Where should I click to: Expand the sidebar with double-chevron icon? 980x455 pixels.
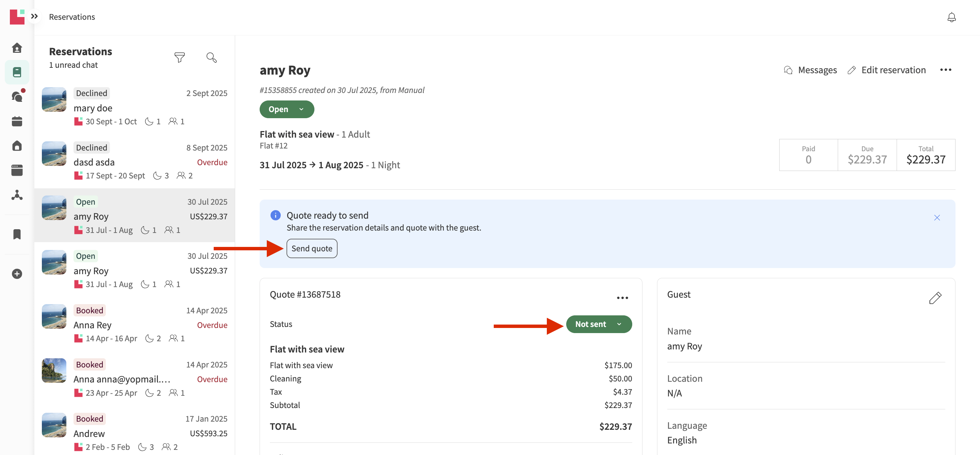point(34,16)
